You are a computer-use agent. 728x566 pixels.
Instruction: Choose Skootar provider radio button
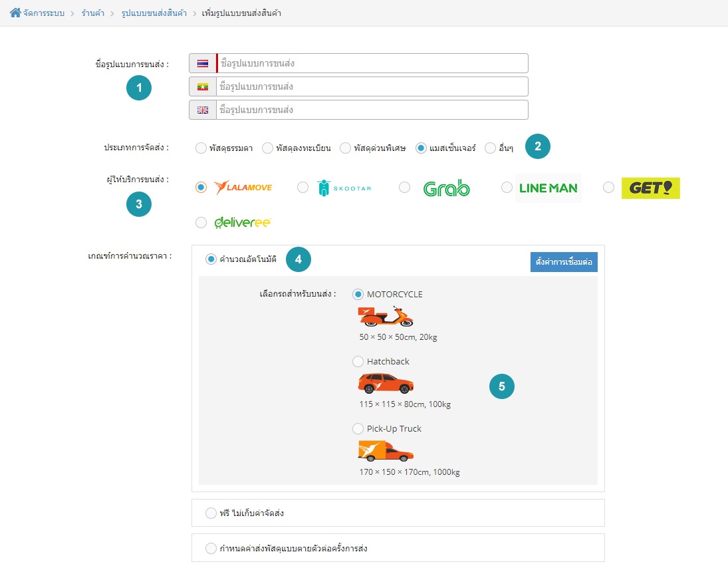(x=303, y=187)
